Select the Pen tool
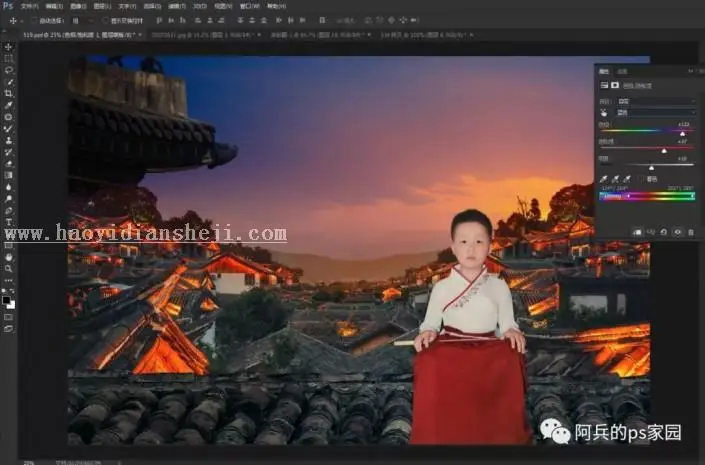 tap(9, 210)
